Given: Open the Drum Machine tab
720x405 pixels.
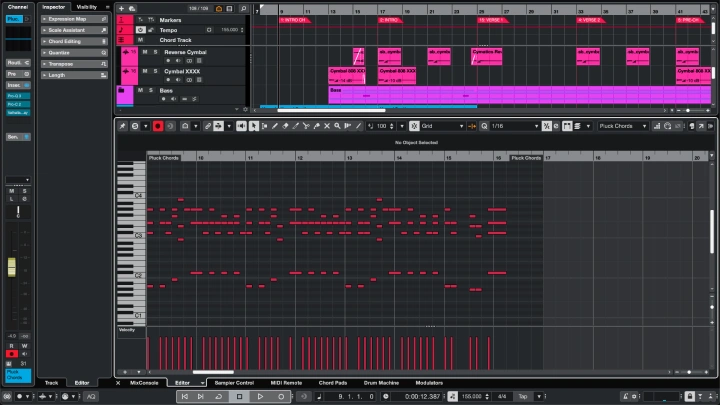Looking at the screenshot, I should point(381,382).
